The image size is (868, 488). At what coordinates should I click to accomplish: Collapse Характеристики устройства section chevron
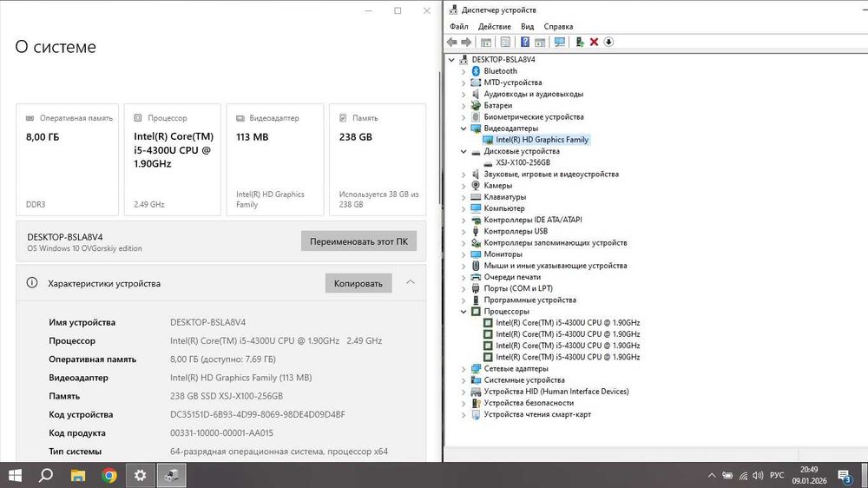click(x=411, y=282)
